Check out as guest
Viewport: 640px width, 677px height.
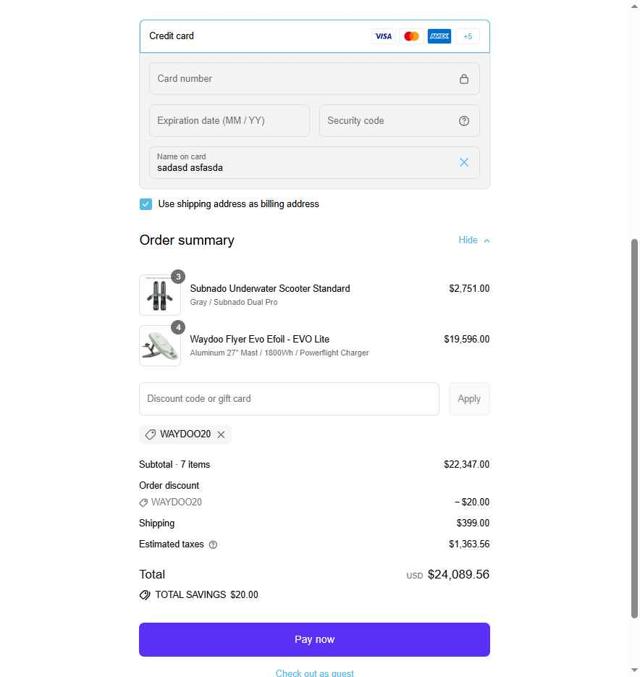coord(314,672)
